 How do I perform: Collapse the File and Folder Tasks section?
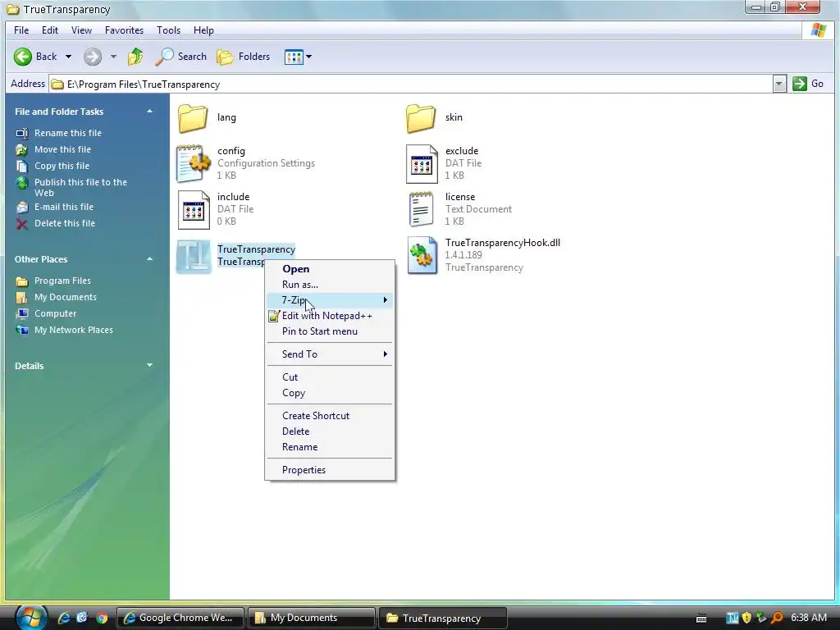[x=149, y=112]
